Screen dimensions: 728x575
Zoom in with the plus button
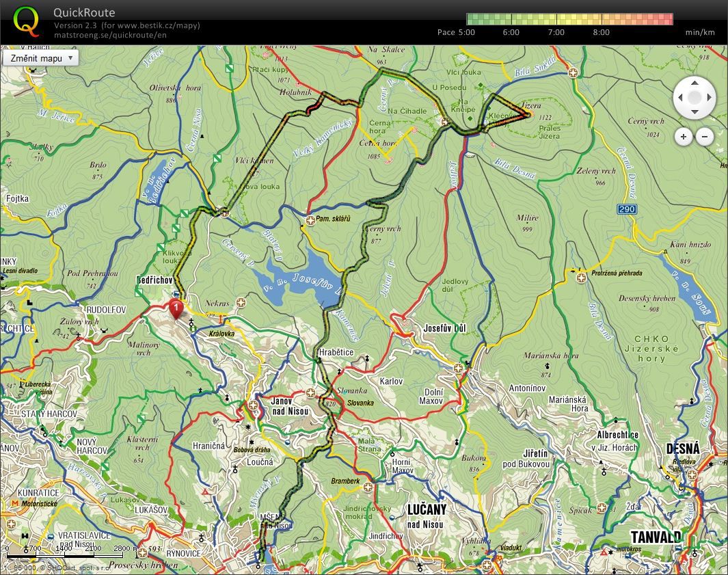[x=684, y=137]
